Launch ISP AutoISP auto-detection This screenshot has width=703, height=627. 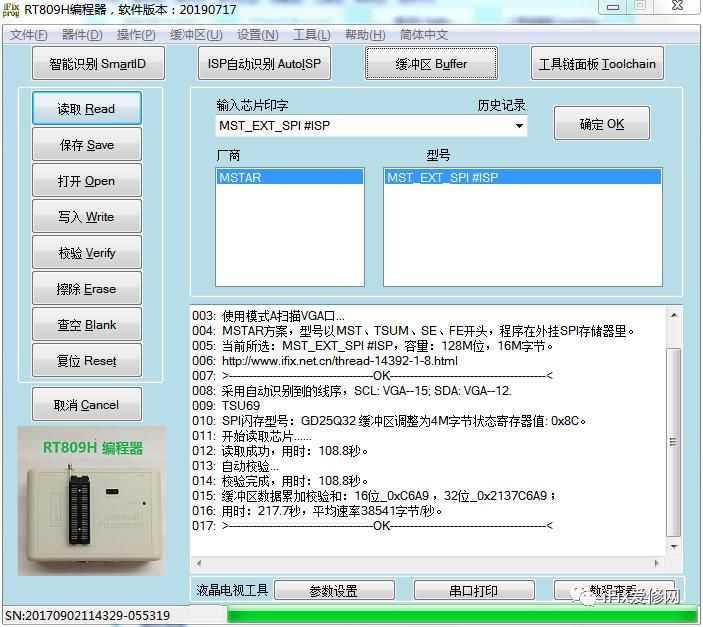[265, 64]
